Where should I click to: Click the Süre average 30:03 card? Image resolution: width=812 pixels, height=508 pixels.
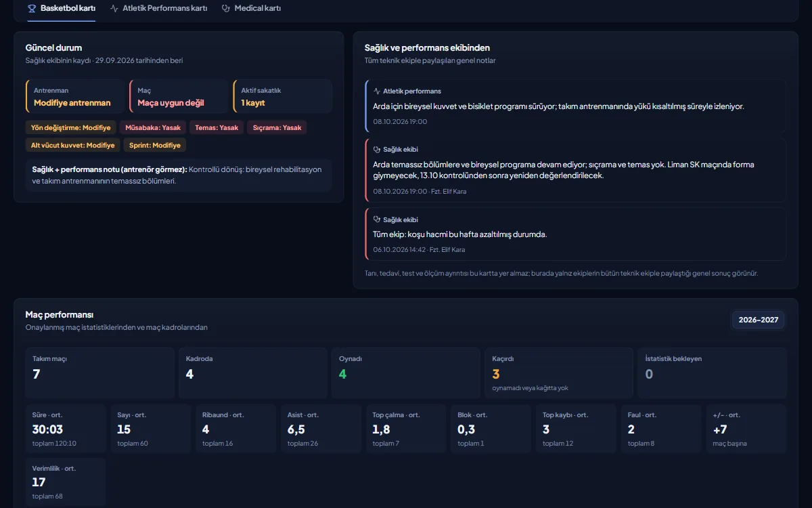pos(66,429)
